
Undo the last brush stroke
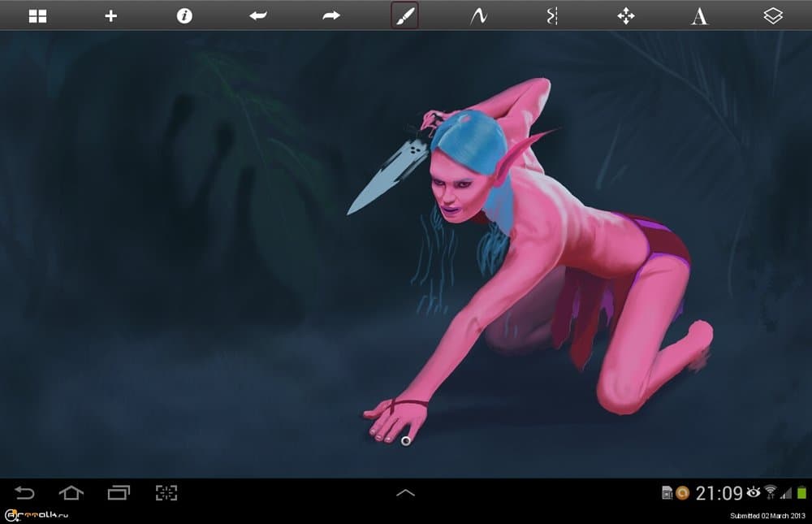[x=257, y=15]
